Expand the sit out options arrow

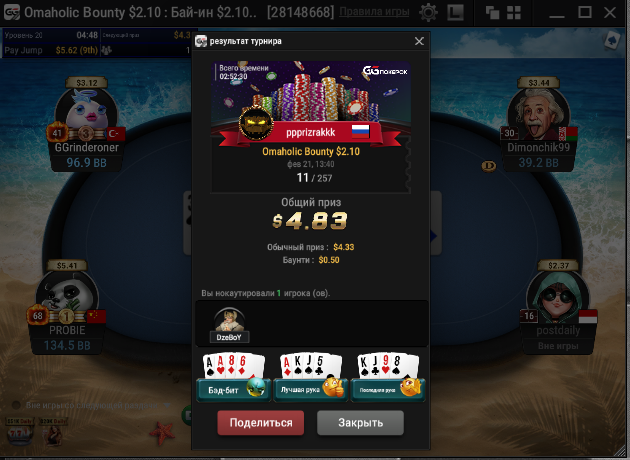coord(167,406)
